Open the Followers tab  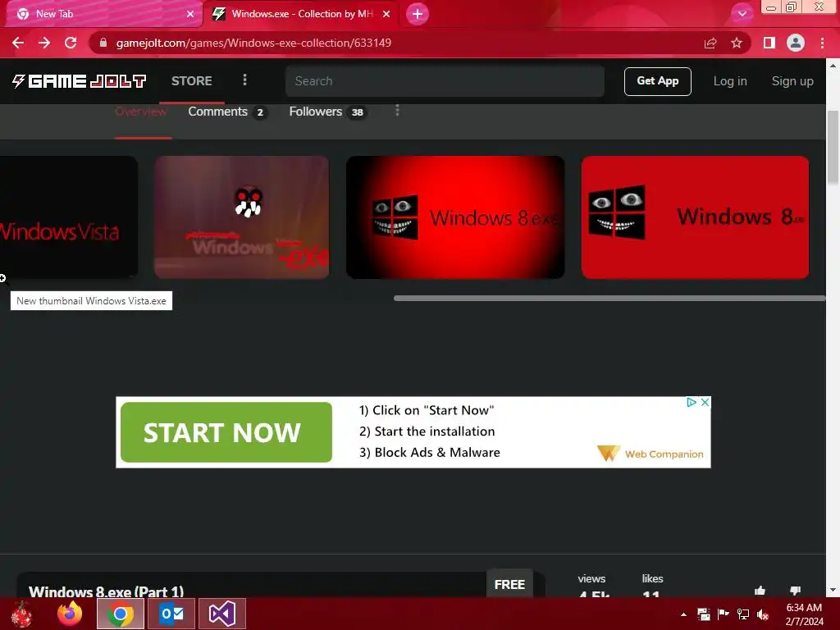(327, 112)
